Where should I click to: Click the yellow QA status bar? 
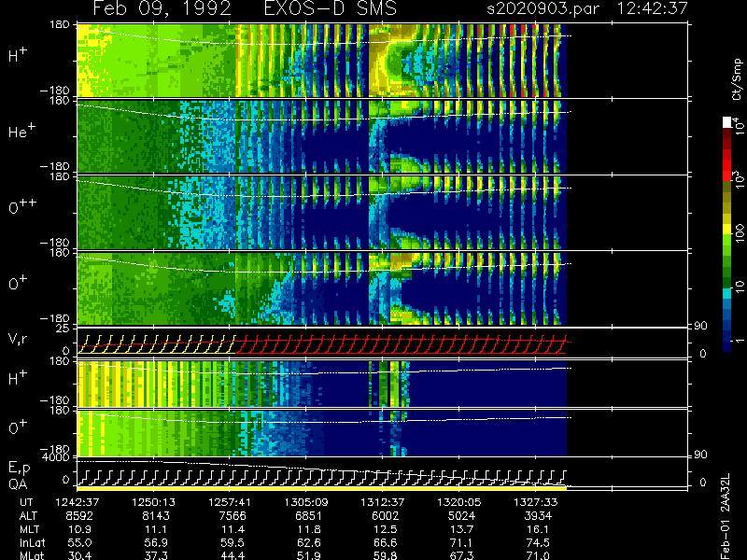[321, 488]
